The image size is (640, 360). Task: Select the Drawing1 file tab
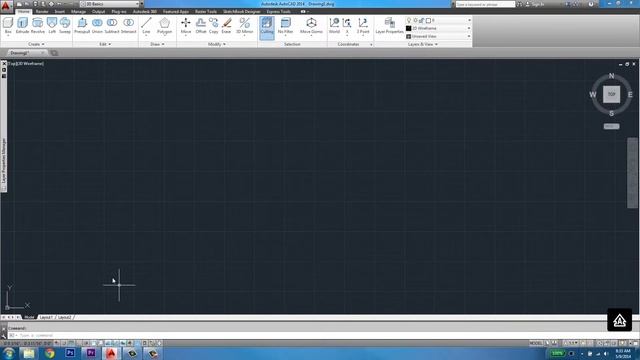pyautogui.click(x=26, y=53)
